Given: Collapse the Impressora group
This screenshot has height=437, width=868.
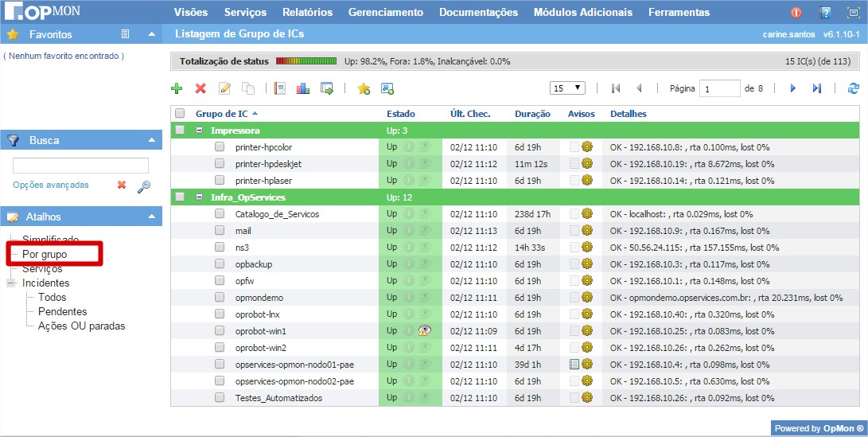Looking at the screenshot, I should (199, 130).
